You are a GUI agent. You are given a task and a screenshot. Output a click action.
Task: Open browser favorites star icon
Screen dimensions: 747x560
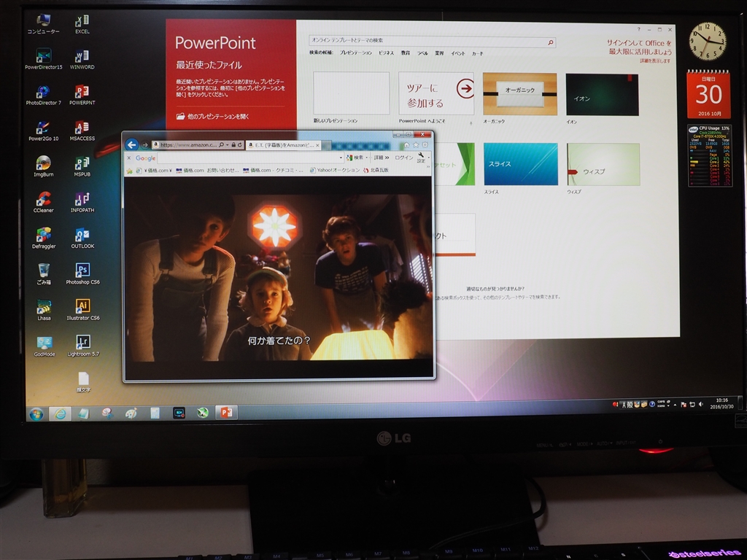416,145
